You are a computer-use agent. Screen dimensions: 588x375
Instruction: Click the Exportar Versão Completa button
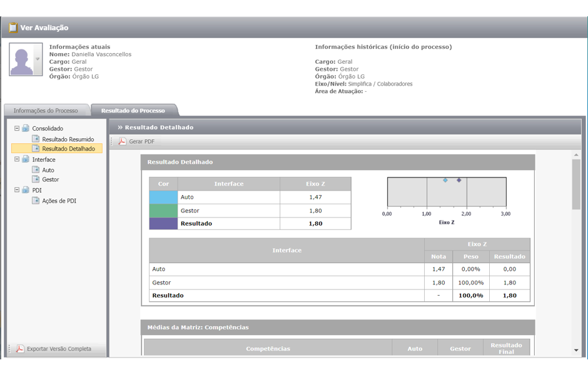(59, 349)
